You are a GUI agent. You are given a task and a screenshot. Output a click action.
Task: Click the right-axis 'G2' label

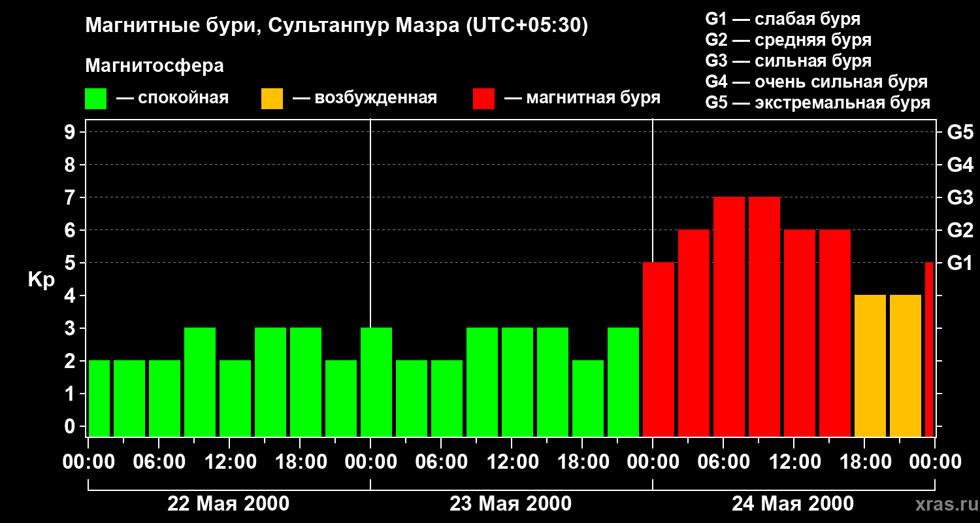point(960,230)
